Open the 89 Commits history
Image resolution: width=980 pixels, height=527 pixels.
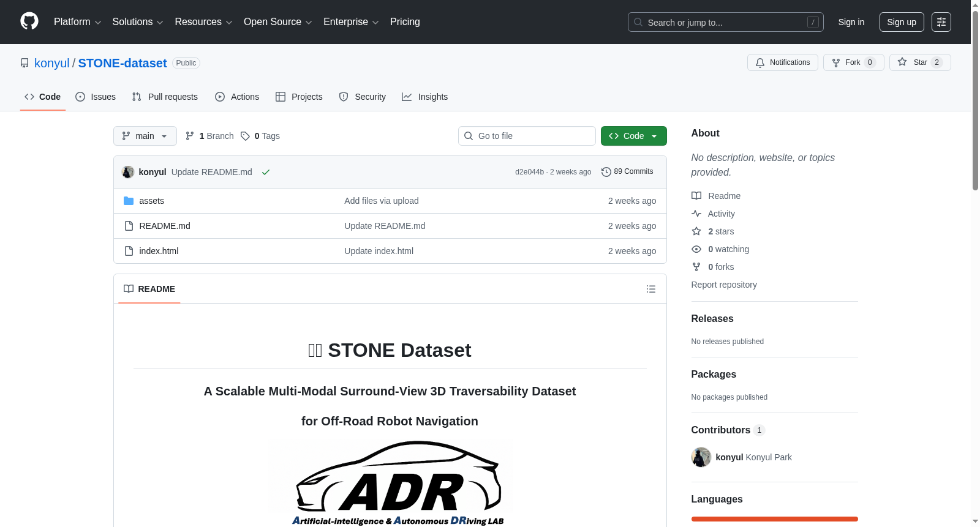628,172
